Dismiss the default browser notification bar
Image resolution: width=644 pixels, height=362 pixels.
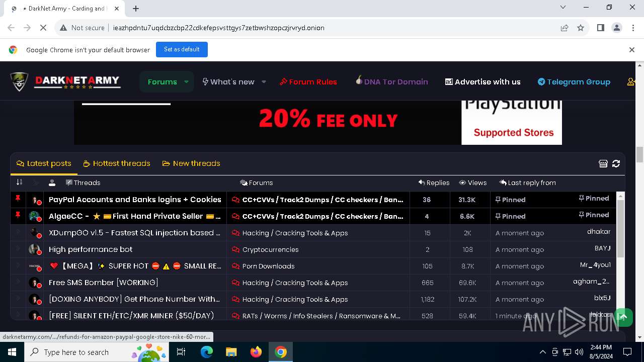632,49
